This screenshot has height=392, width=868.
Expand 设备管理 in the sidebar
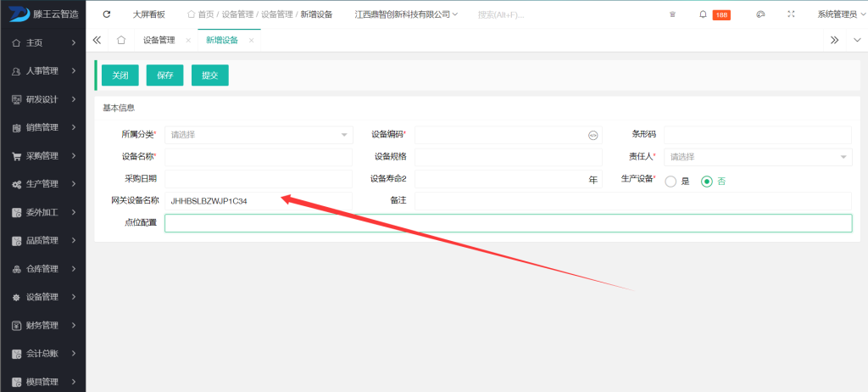pyautogui.click(x=42, y=297)
